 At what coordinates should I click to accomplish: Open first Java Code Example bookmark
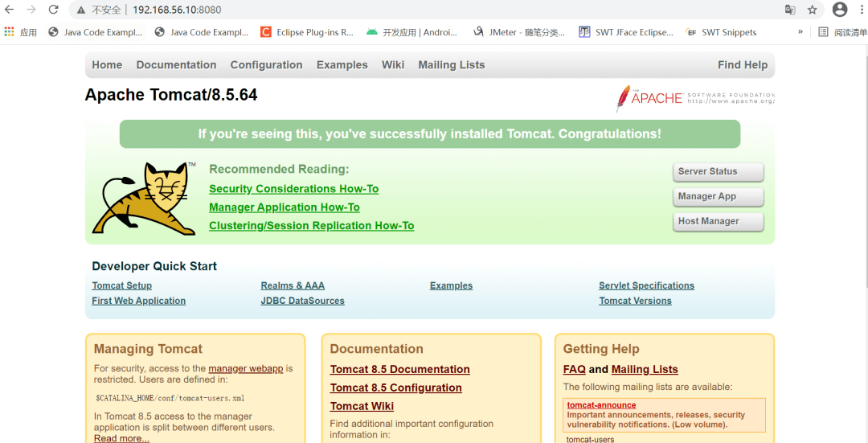[x=95, y=32]
